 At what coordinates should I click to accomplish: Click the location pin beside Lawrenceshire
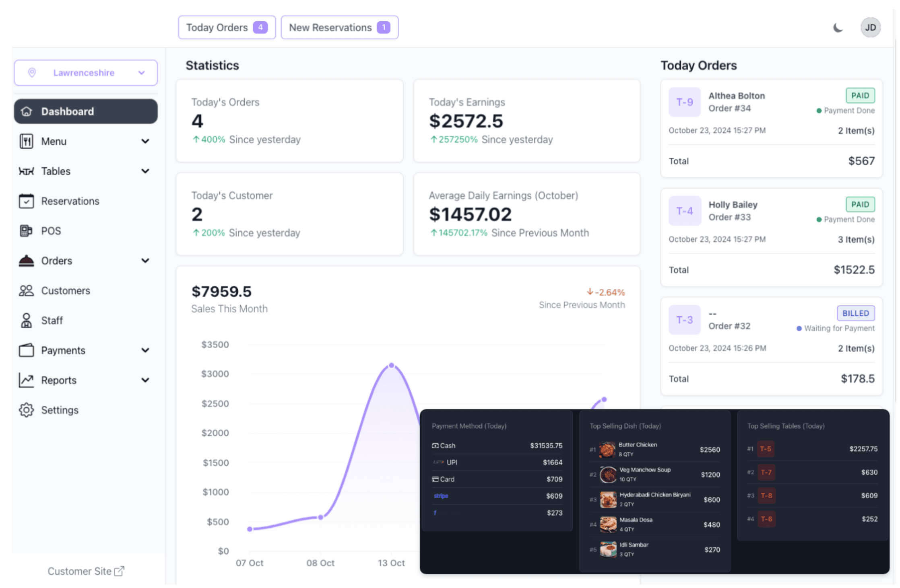click(x=33, y=73)
